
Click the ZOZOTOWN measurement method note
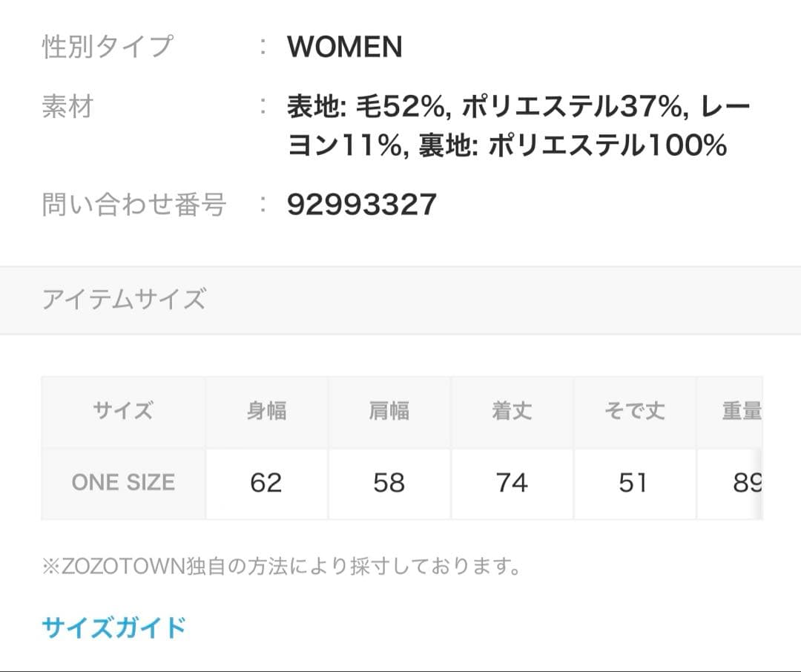point(281,567)
